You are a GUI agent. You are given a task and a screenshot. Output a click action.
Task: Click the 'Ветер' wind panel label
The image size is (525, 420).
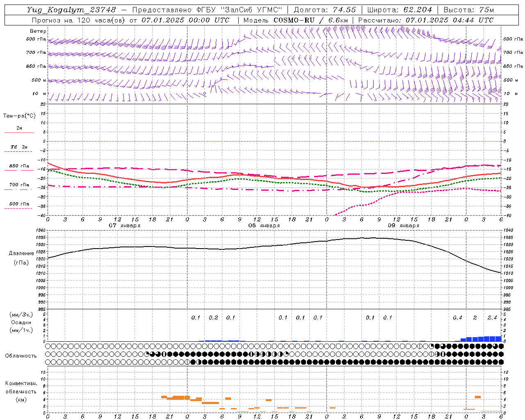38,31
